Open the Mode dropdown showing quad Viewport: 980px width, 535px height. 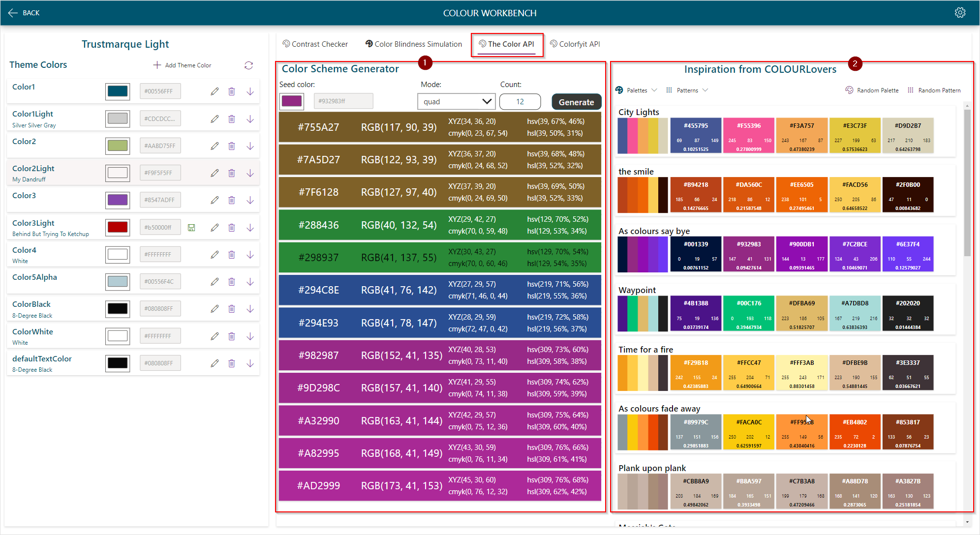[457, 102]
